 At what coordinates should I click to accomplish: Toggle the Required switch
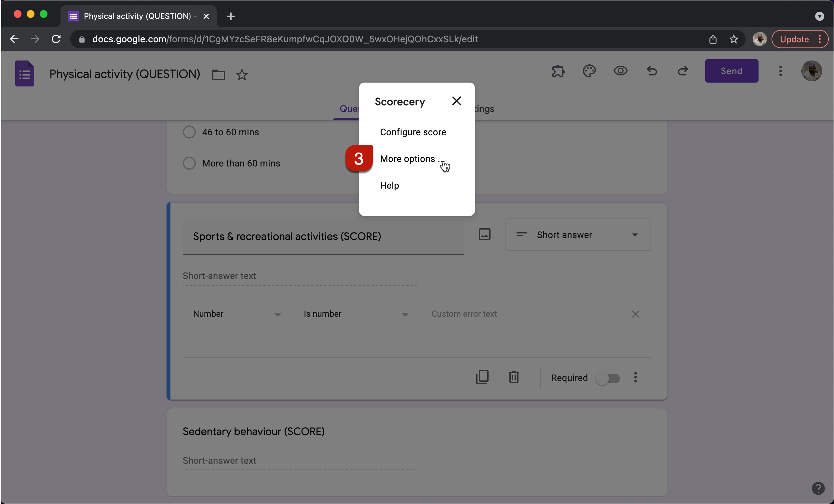pyautogui.click(x=608, y=378)
